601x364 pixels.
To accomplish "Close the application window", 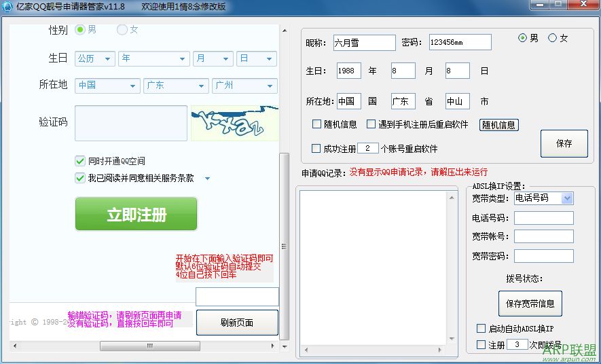I will [x=584, y=5].
